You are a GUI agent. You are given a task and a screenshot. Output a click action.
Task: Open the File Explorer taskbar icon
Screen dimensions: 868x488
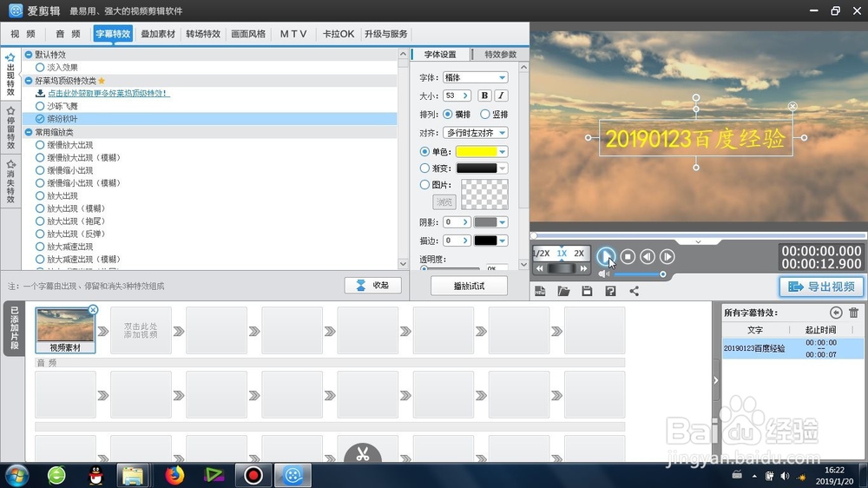pyautogui.click(x=133, y=475)
